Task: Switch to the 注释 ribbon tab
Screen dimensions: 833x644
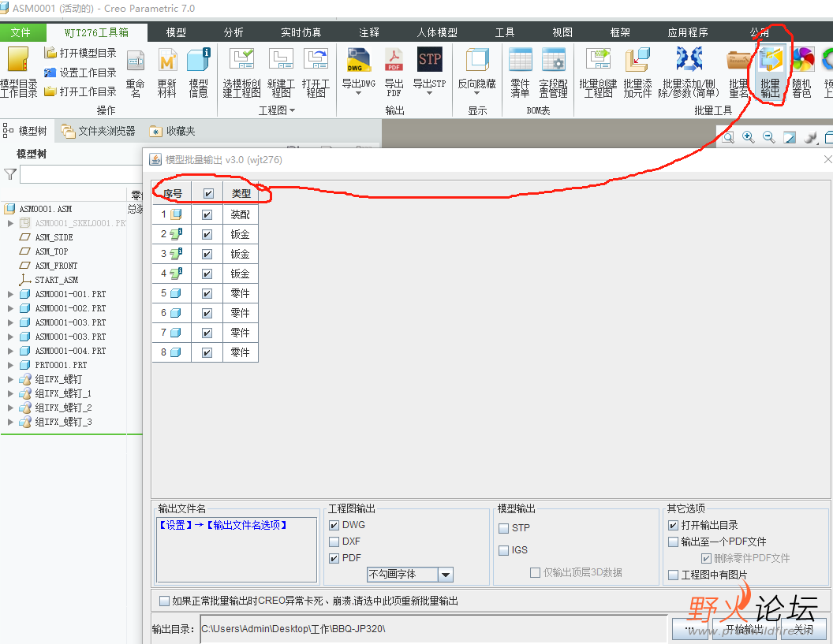Action: pyautogui.click(x=369, y=32)
